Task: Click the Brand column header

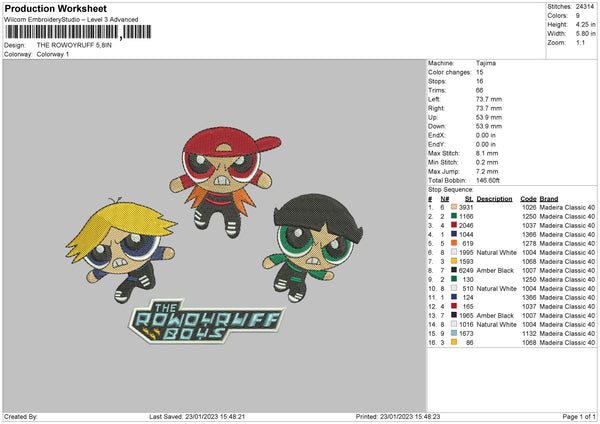Action: 549,199
